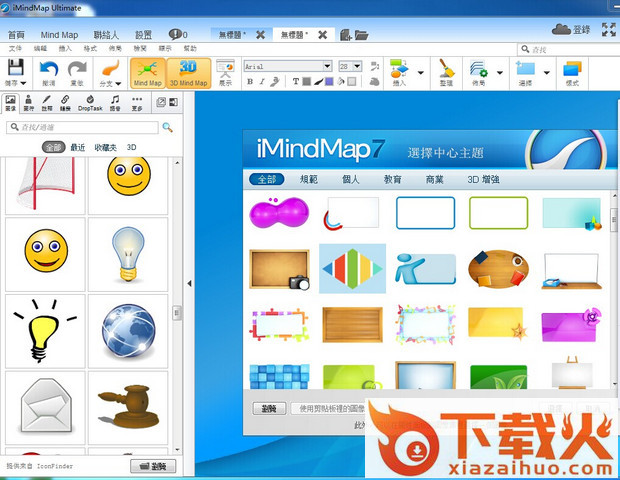Click the cloud login icon
The height and width of the screenshot is (480, 620).
coord(561,29)
